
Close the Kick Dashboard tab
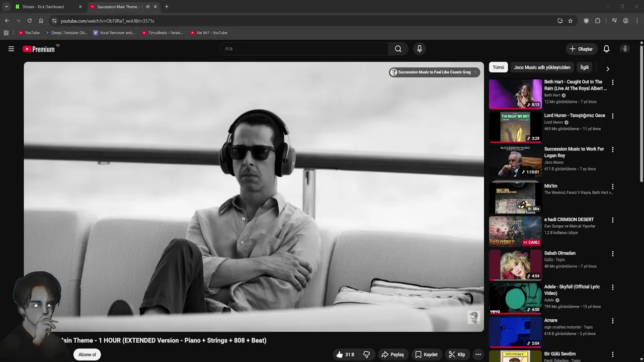[x=80, y=7]
